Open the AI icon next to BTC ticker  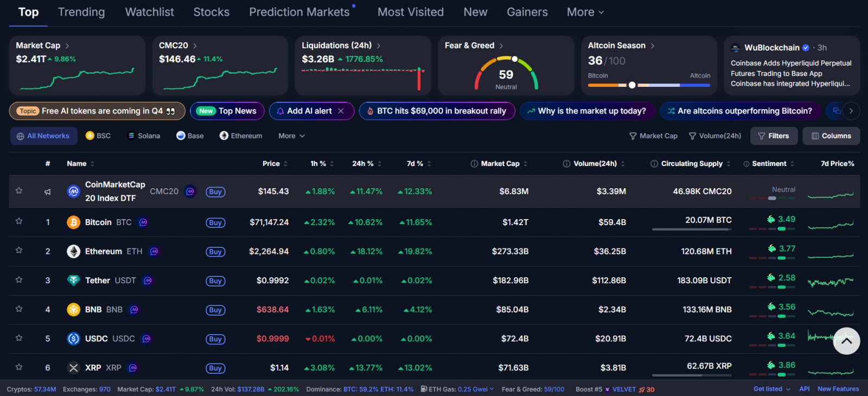tap(143, 222)
